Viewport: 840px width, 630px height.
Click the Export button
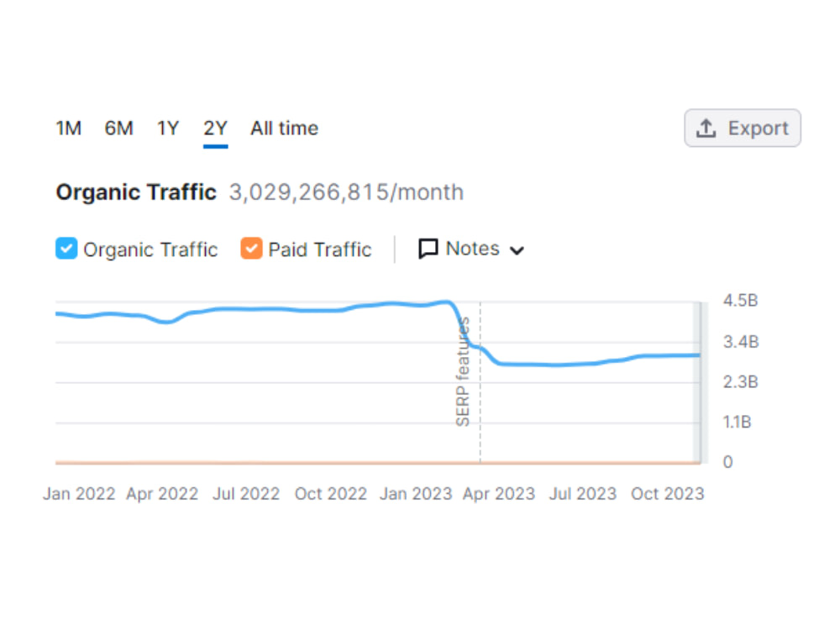[x=742, y=128]
